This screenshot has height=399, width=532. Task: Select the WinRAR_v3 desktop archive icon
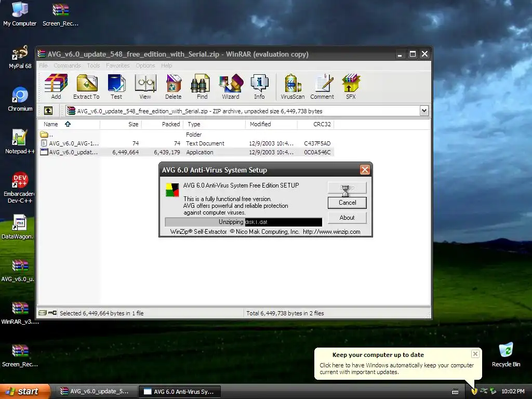(20, 312)
